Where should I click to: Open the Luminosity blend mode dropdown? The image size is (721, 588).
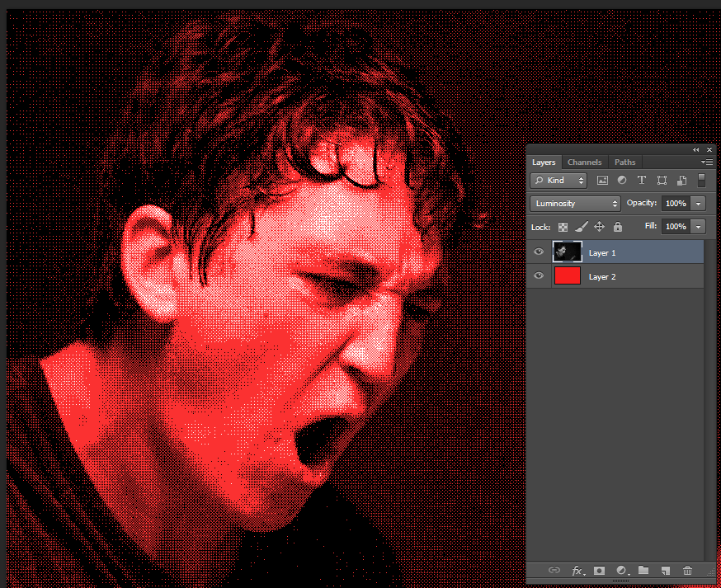point(575,203)
